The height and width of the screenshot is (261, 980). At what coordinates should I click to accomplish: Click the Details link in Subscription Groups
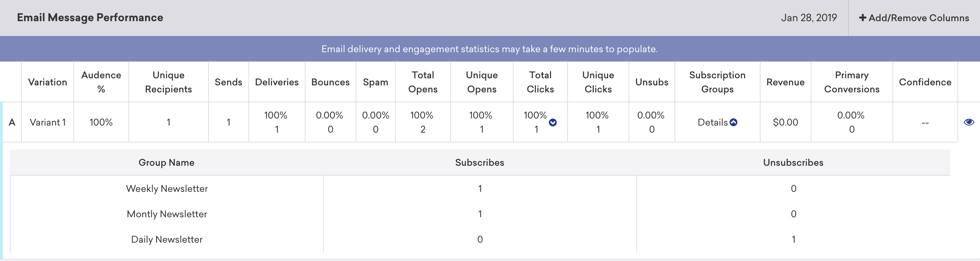pyautogui.click(x=712, y=122)
